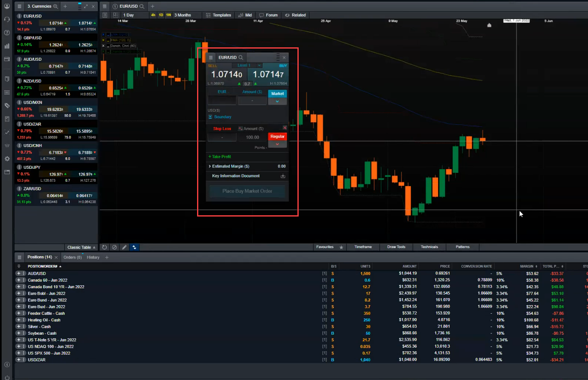Open the Patterns tab below chart
Viewport: 588px width, 380px height.
tap(463, 247)
